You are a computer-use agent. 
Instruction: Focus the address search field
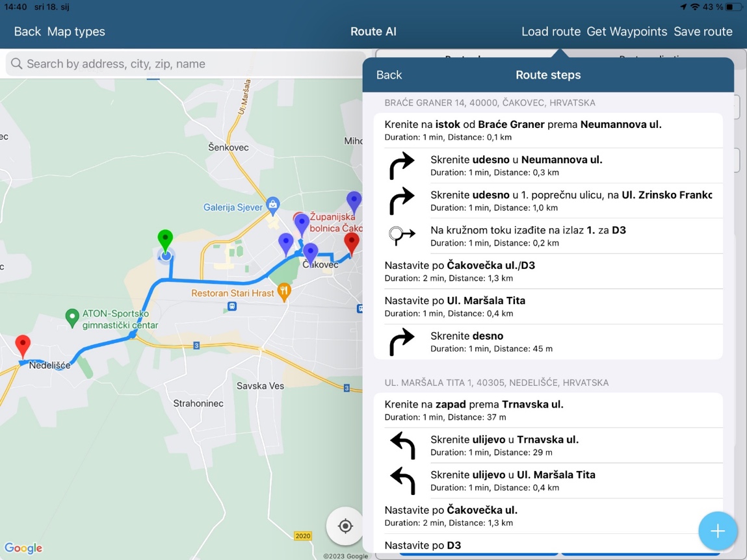pyautogui.click(x=189, y=64)
